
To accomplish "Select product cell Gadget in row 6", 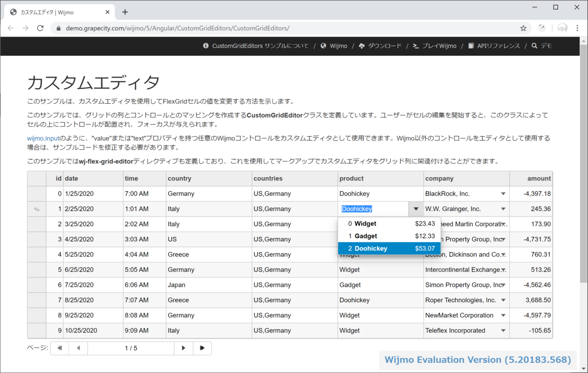I will (381, 285).
